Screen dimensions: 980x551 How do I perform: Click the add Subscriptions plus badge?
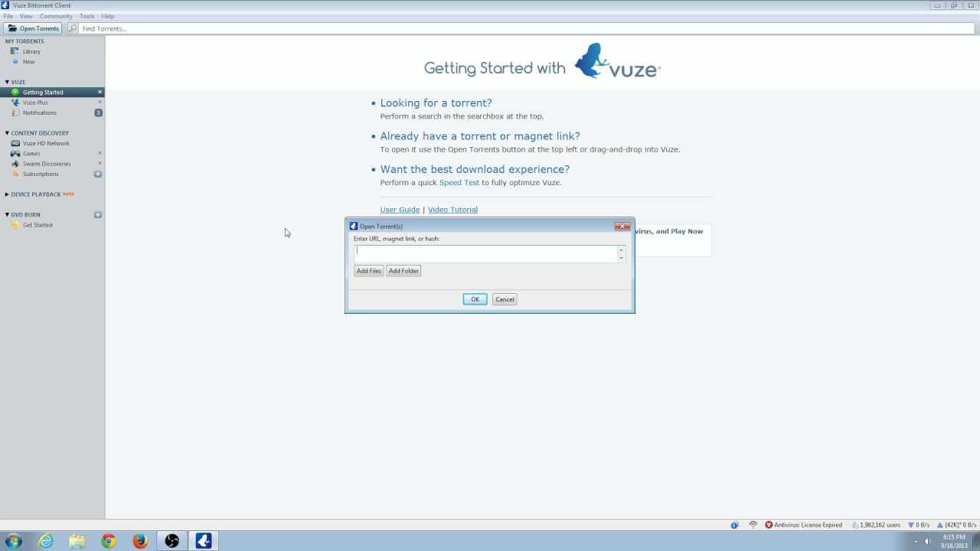(x=98, y=174)
